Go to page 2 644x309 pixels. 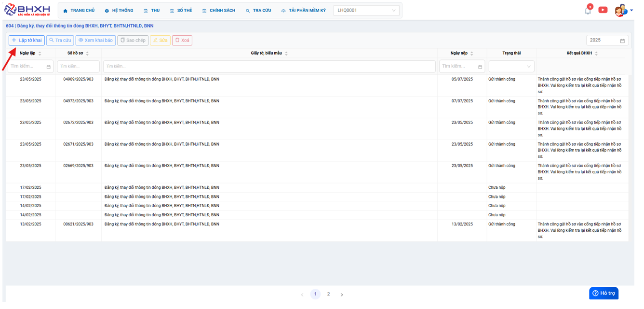click(x=328, y=294)
